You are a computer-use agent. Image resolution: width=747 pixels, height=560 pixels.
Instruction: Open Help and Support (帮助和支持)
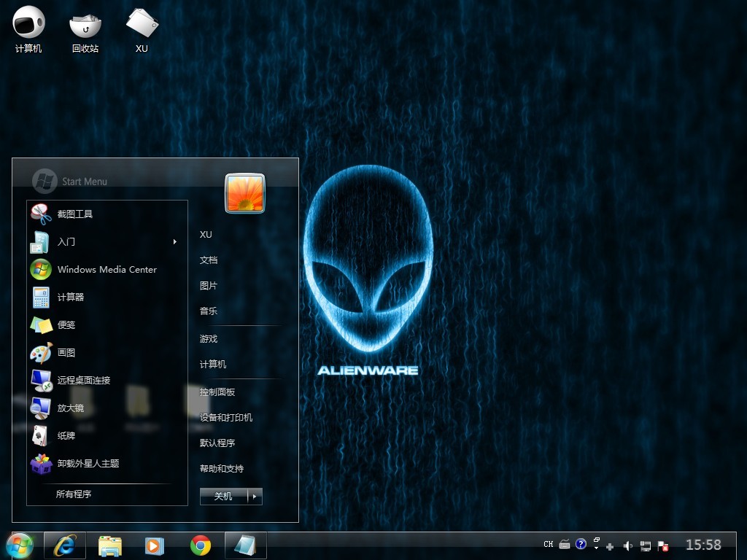222,469
